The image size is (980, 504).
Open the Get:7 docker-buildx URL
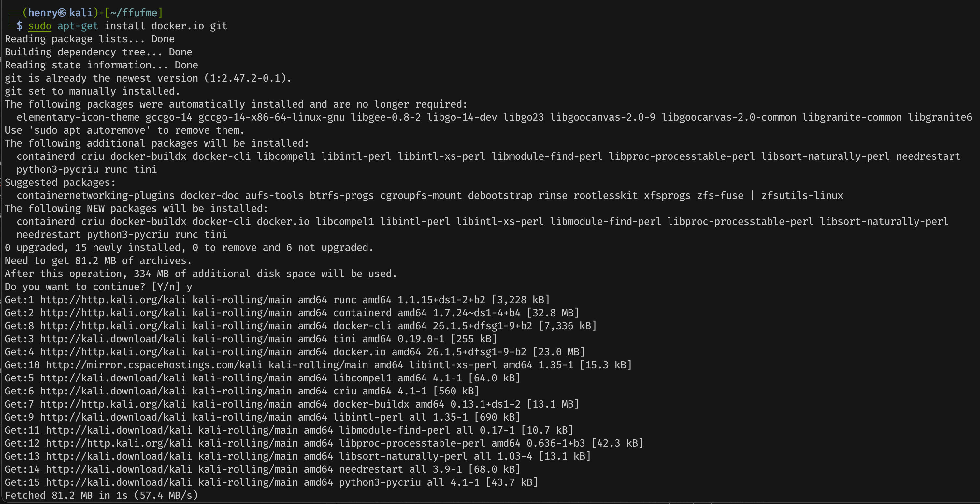pyautogui.click(x=113, y=404)
